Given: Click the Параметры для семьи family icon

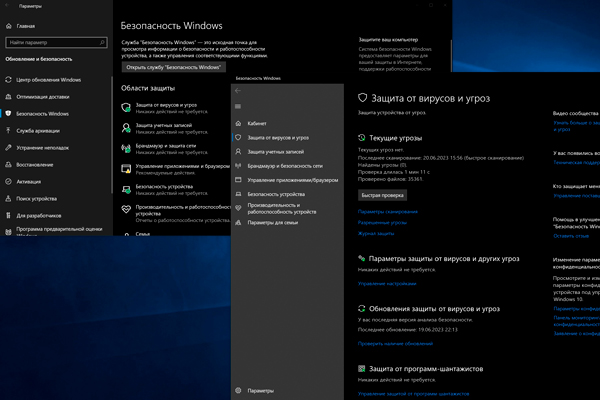Looking at the screenshot, I should [x=238, y=222].
